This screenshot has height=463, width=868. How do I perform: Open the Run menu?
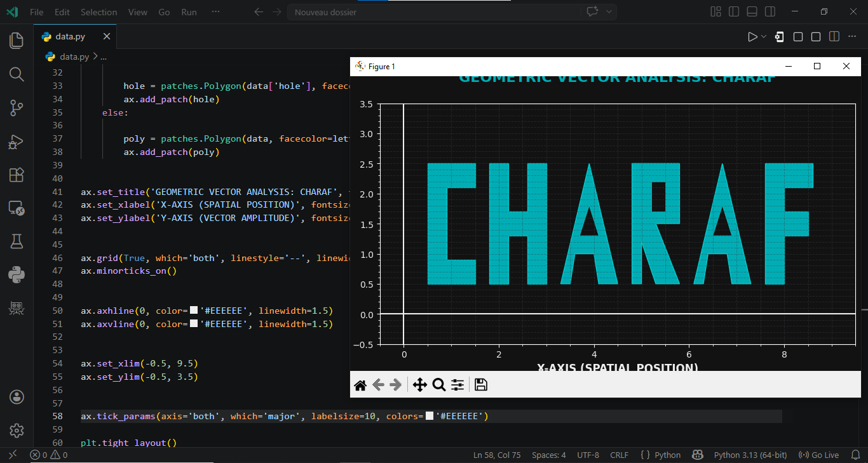tap(189, 12)
